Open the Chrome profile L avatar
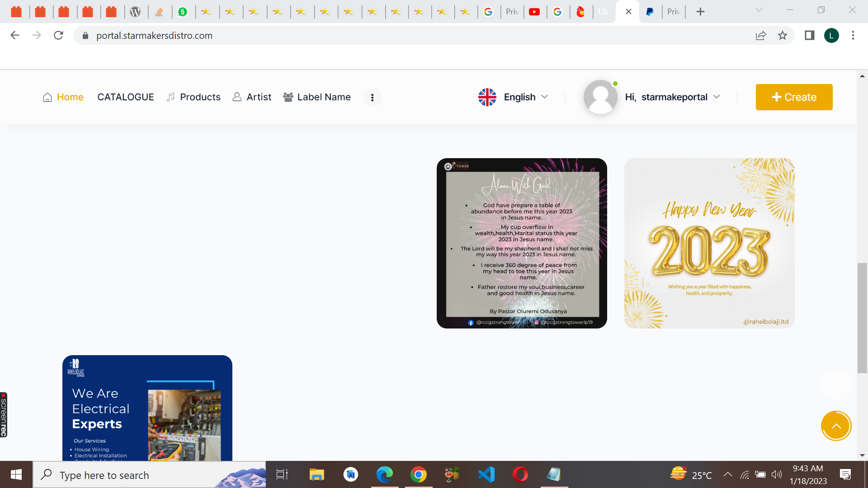Screen dimensions: 868x488 (x=831, y=35)
